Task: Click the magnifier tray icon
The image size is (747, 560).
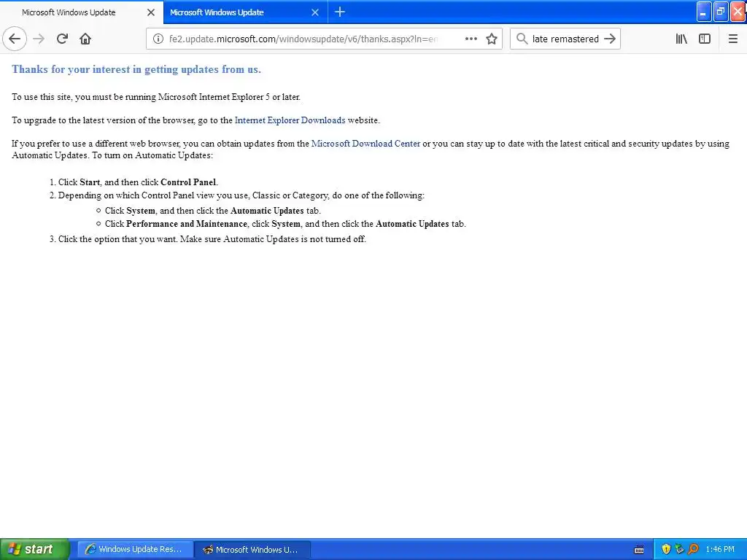Action: [693, 550]
